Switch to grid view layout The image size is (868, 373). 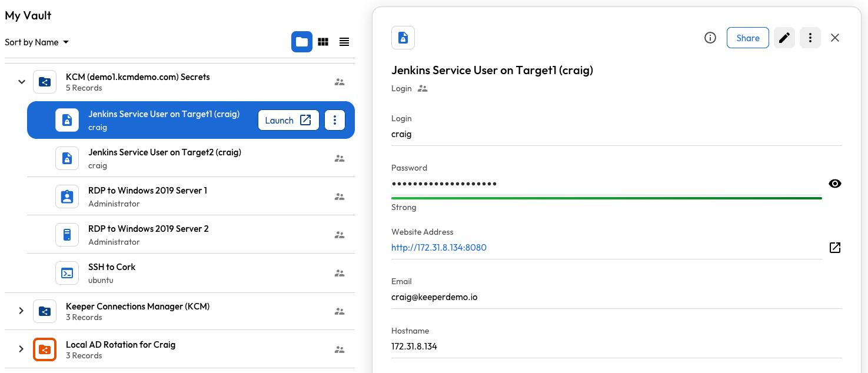[x=323, y=42]
